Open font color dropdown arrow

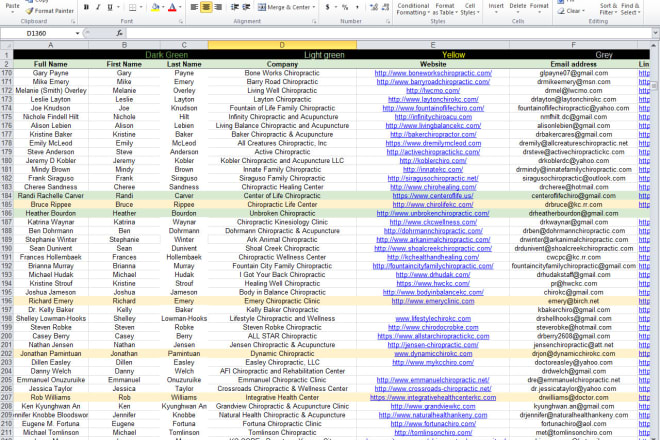tap(180, 7)
